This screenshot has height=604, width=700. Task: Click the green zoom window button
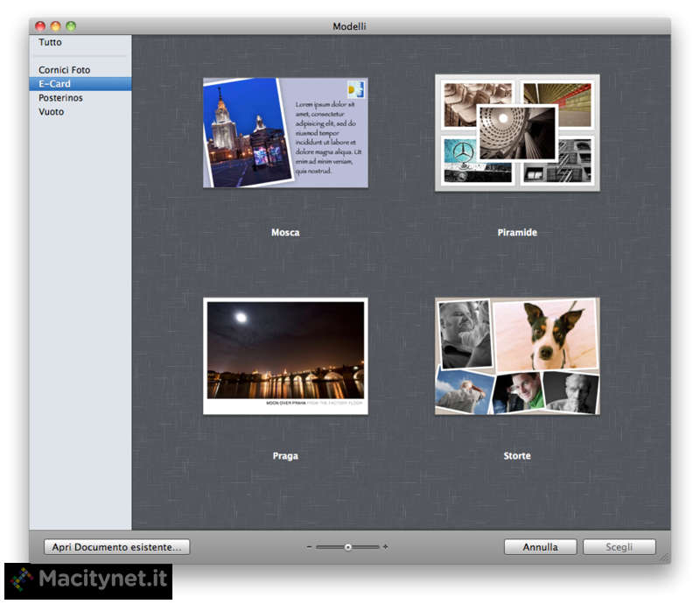(71, 26)
